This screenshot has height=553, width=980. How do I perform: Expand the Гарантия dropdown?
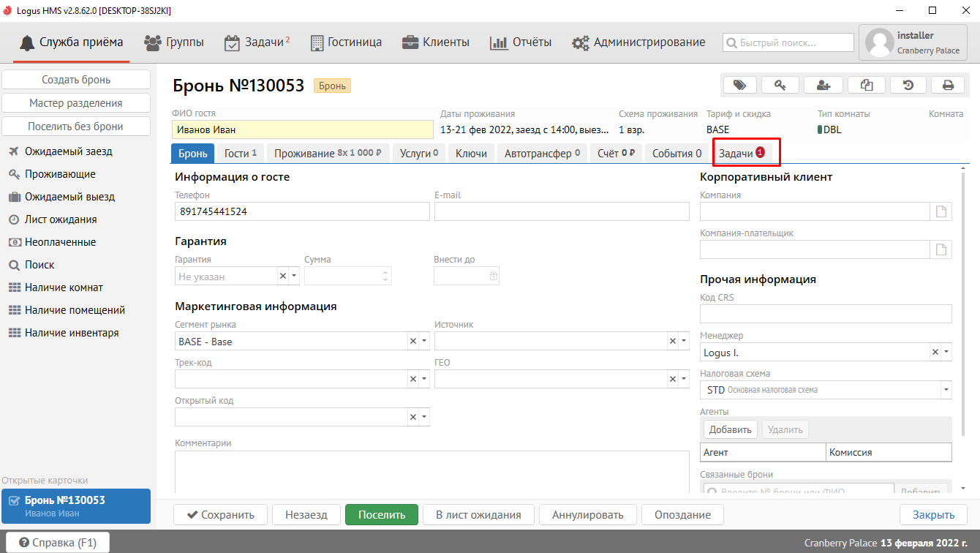click(294, 276)
